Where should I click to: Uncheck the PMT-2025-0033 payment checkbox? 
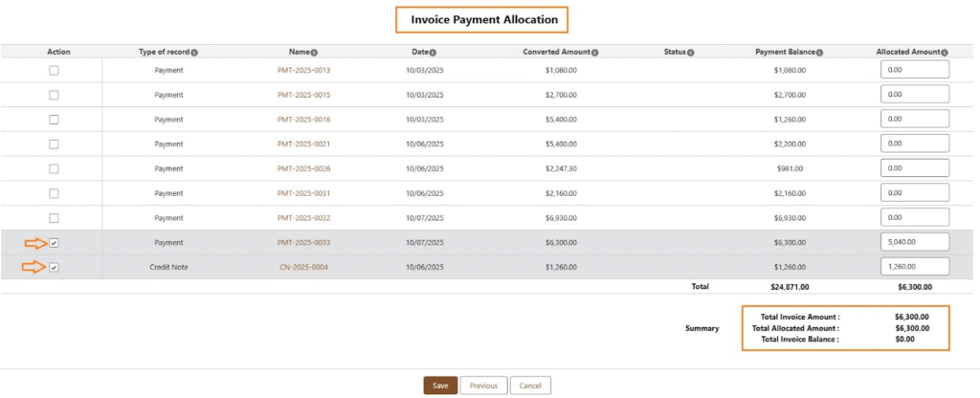(x=54, y=243)
